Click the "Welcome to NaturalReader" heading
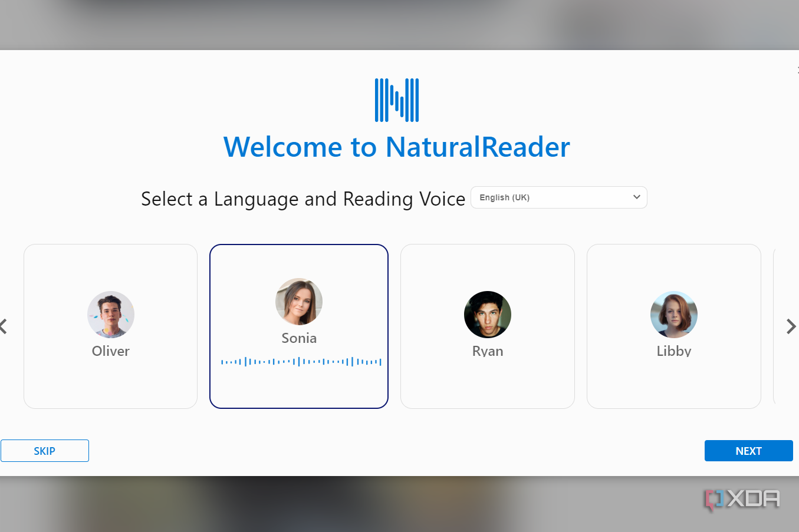This screenshot has width=799, height=532. point(397,147)
